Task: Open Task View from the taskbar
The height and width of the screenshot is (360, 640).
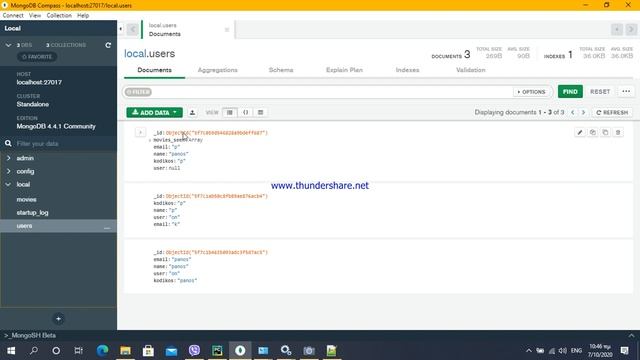Action: click(x=78, y=351)
